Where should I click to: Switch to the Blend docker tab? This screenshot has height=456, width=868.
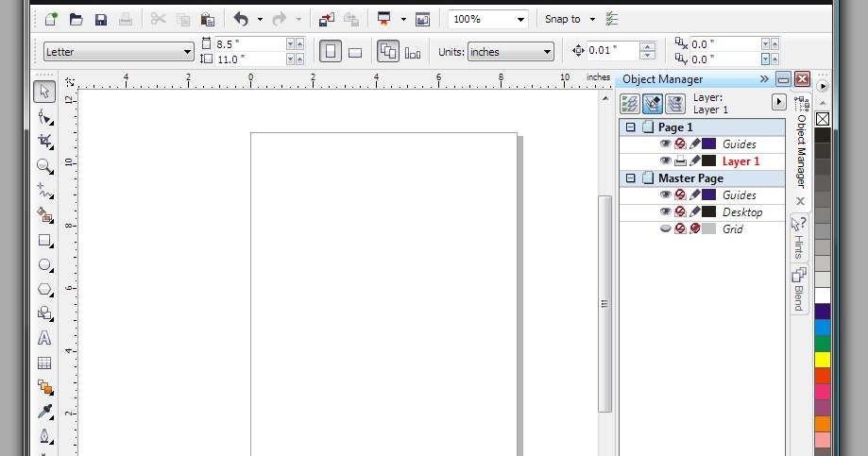[x=799, y=290]
